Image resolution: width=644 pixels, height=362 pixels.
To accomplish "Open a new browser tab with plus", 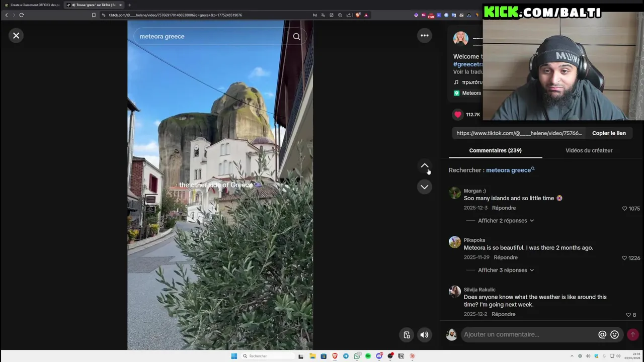I will click(130, 5).
